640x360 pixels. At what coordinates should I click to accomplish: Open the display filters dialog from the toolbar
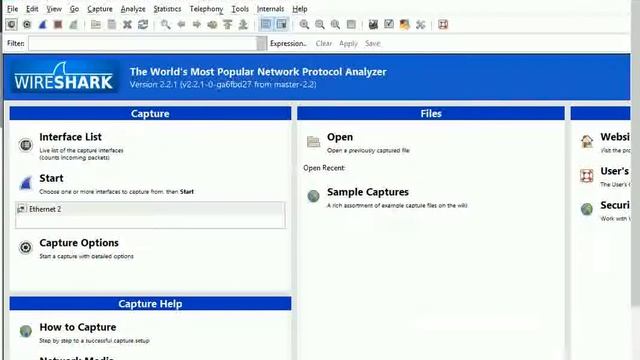click(389, 24)
